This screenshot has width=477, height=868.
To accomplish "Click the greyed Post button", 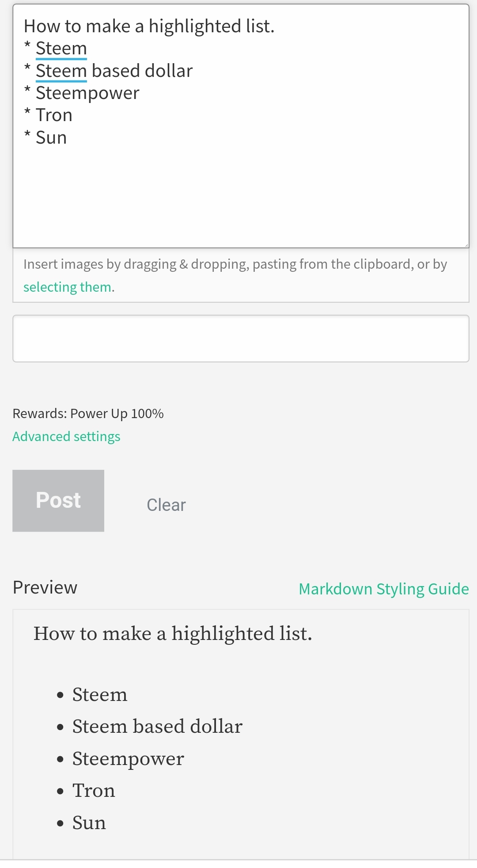I will coord(58,500).
